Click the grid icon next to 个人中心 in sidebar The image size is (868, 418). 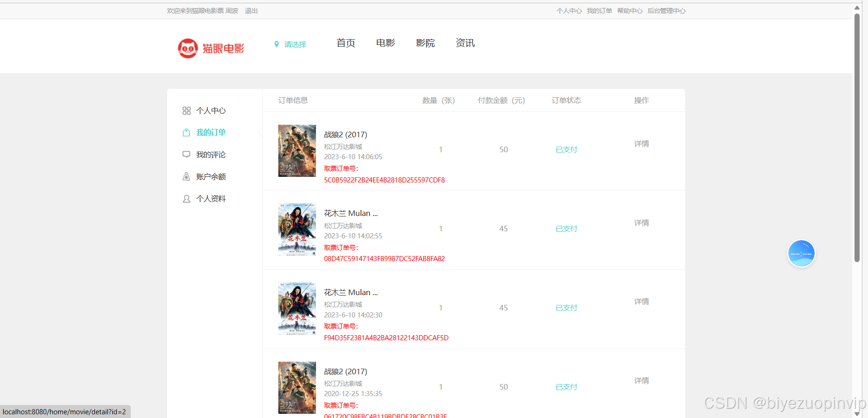point(187,111)
